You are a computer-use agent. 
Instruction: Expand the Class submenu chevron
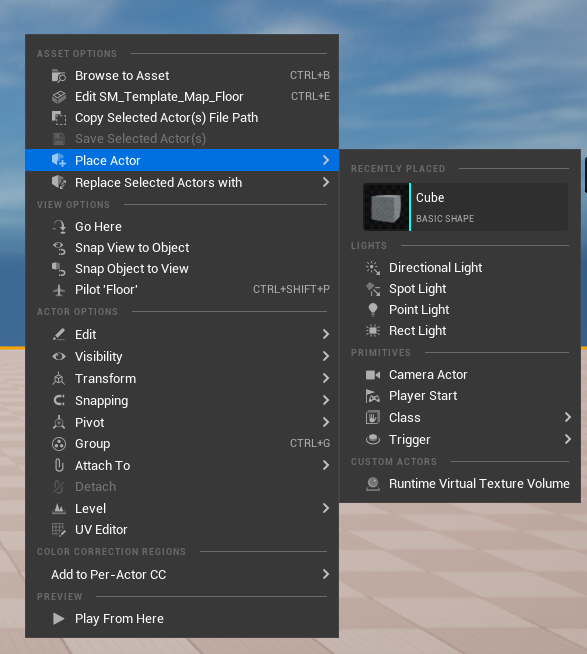point(567,417)
